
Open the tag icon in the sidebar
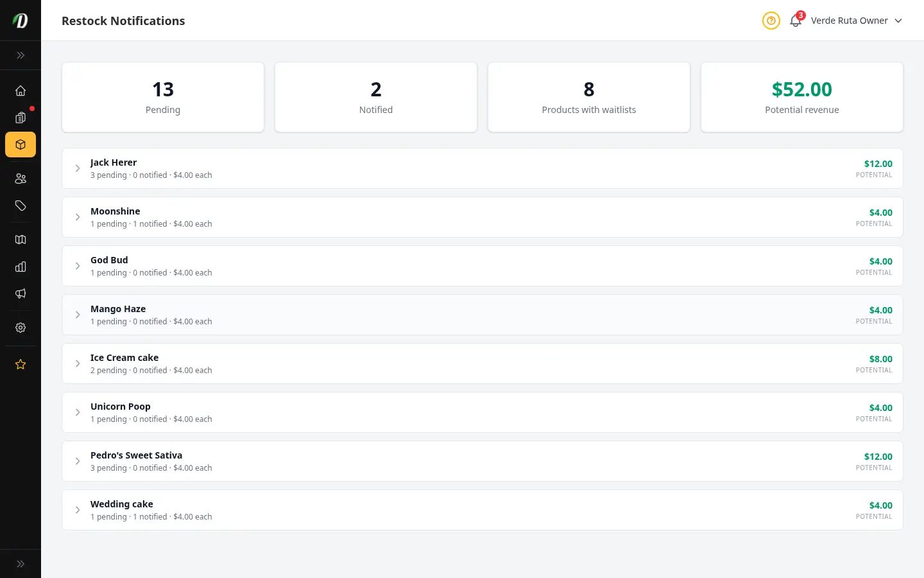click(21, 206)
